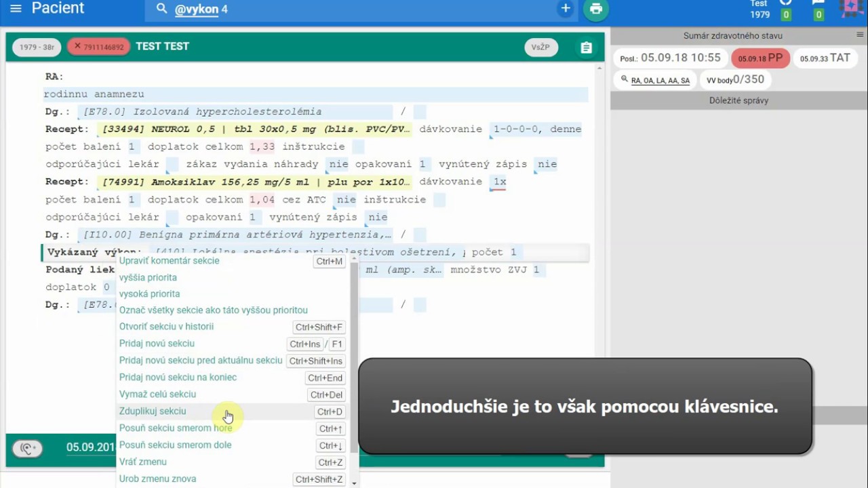Open the user avatar at top right

[852, 9]
